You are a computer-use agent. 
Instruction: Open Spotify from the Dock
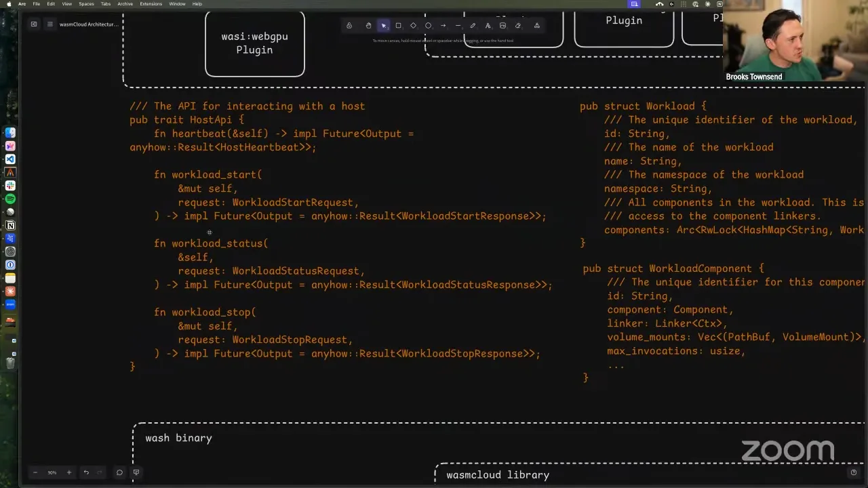click(10, 199)
